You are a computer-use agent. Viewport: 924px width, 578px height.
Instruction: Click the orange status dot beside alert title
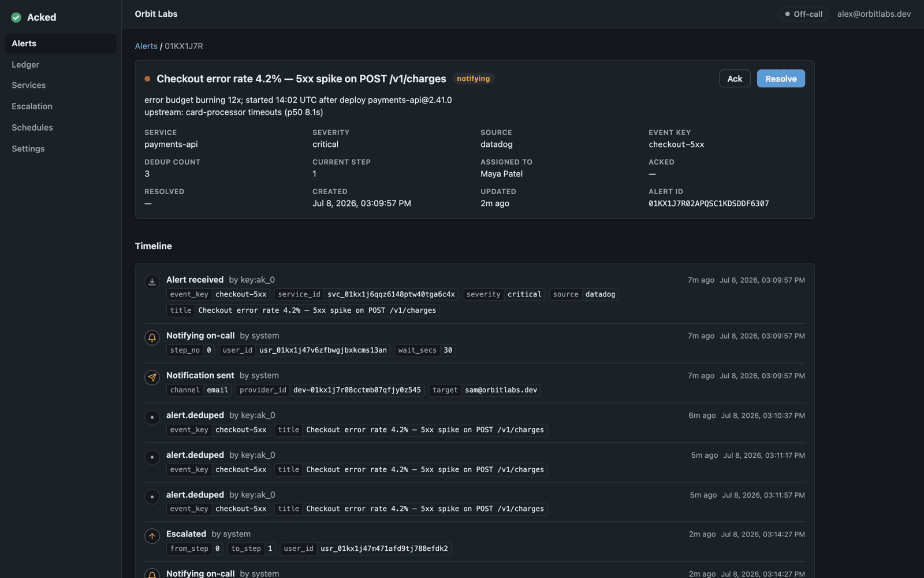(x=147, y=79)
